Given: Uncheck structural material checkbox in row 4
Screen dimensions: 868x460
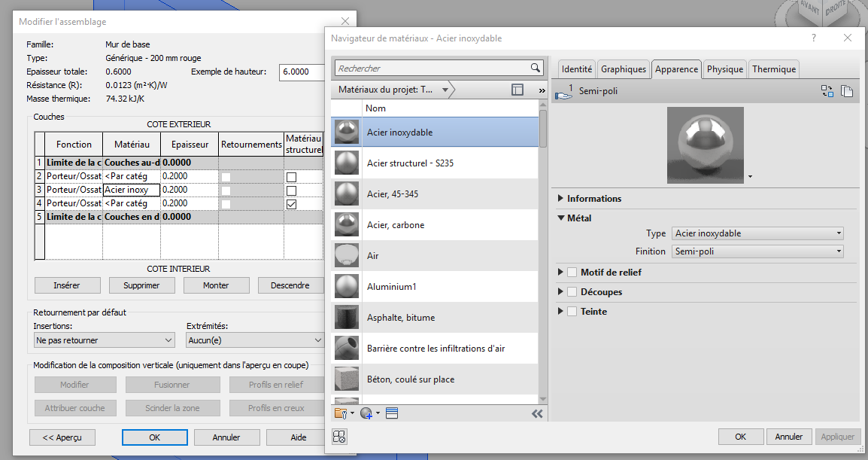Looking at the screenshot, I should coord(291,203).
